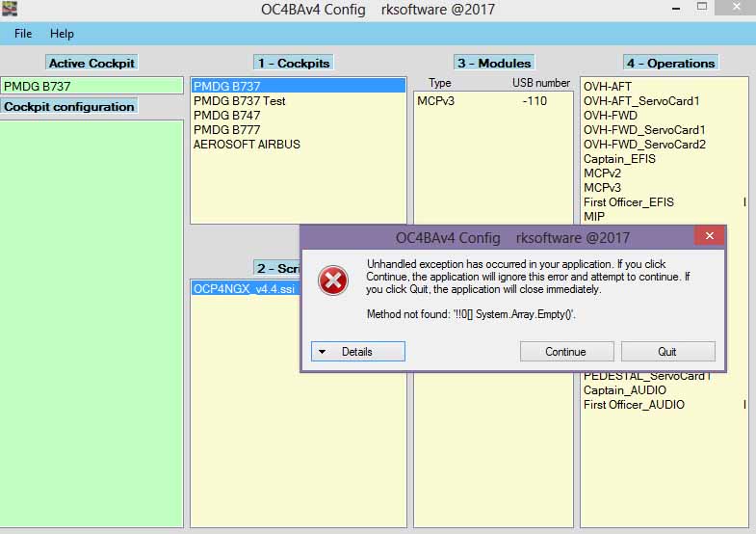Select Captain_AUDIO in the Operations list

coord(624,390)
